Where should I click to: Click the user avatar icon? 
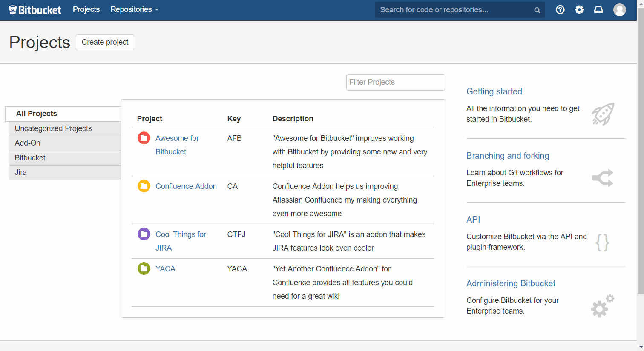point(619,9)
